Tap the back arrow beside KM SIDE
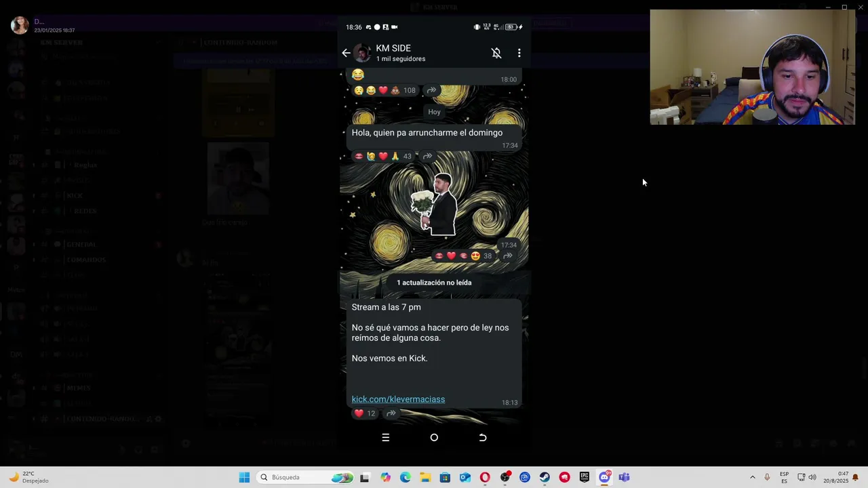Viewport: 868px width, 488px height. (x=346, y=53)
